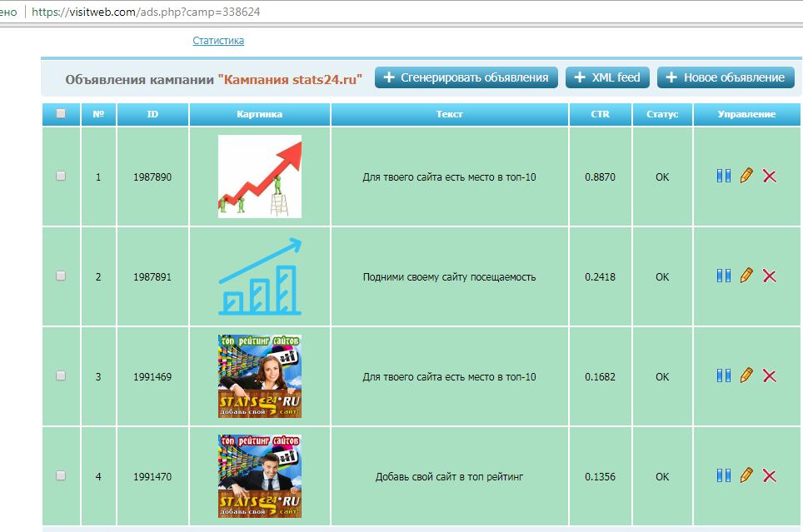Create an ad via Новое объявление button
803x532 pixels.
(x=725, y=77)
